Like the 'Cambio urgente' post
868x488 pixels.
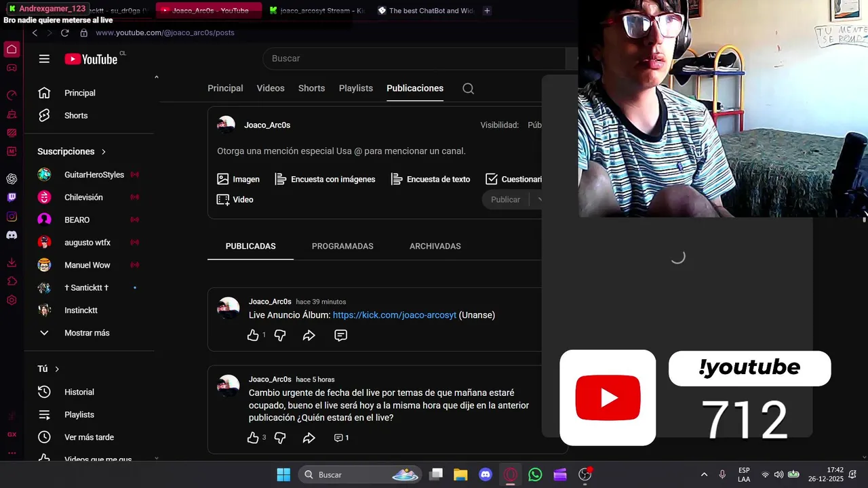[x=253, y=438]
